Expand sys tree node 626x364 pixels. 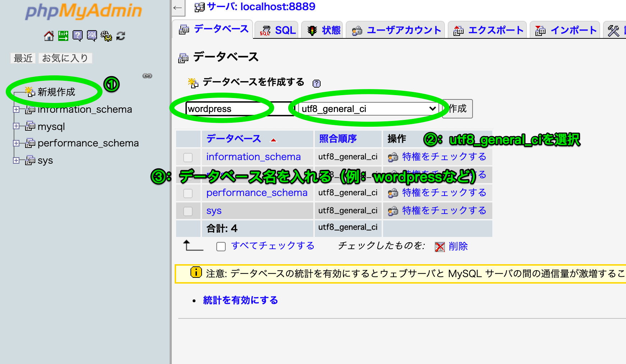[16, 160]
